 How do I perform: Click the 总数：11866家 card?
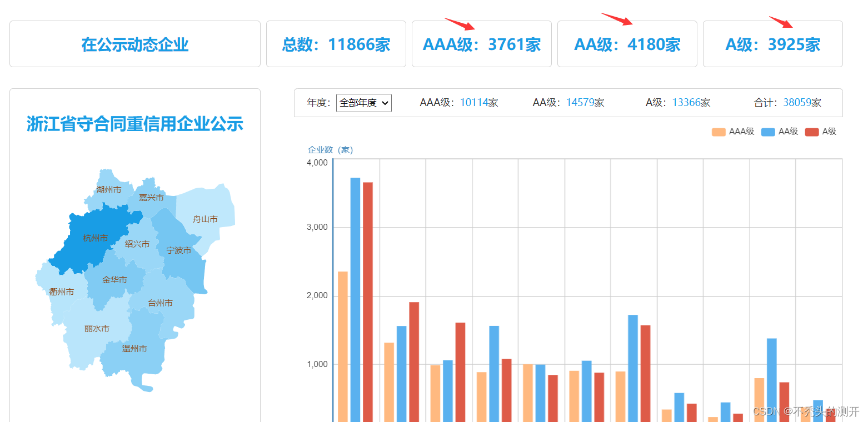tap(336, 44)
